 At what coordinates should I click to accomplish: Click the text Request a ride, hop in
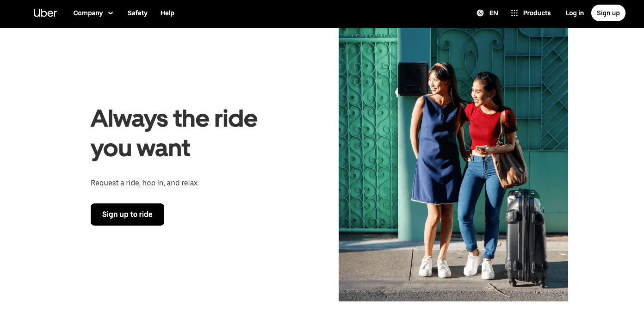pos(127,183)
